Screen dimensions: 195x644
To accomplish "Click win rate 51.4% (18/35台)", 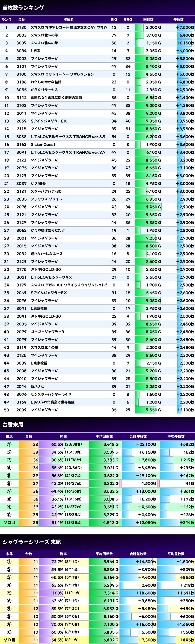I will (x=66, y=522).
